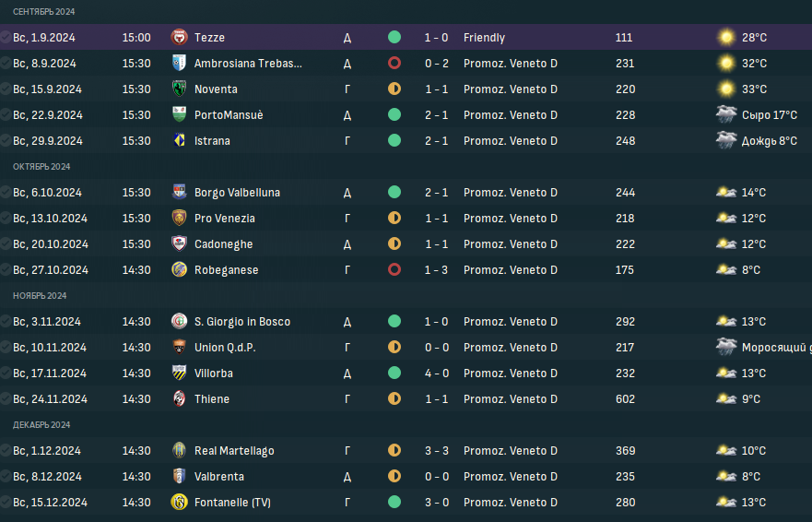812x522 pixels.
Task: Open the 4 - 0 score against Villorba
Action: click(437, 374)
